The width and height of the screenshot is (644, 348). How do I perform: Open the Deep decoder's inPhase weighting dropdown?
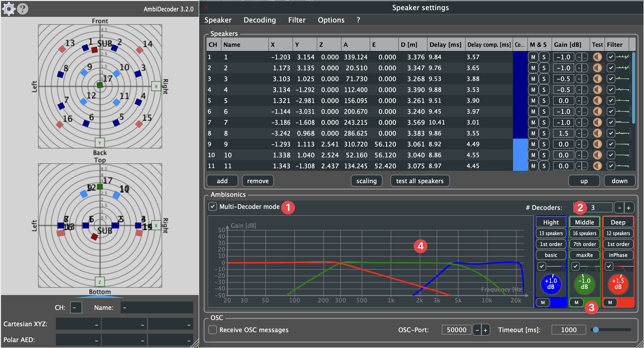click(618, 255)
